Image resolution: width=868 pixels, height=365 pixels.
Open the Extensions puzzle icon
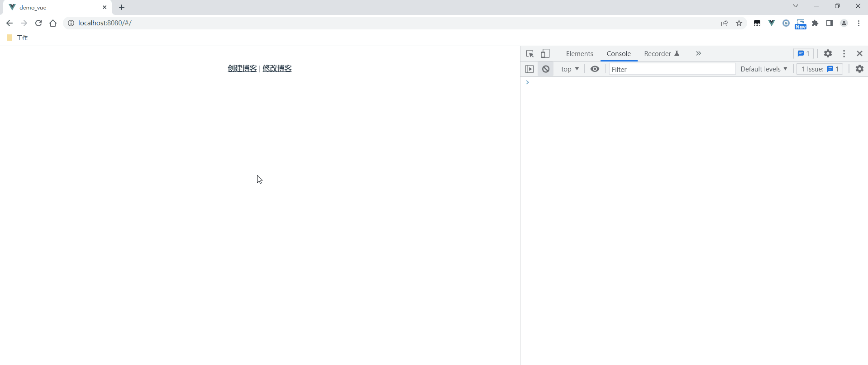pos(815,23)
